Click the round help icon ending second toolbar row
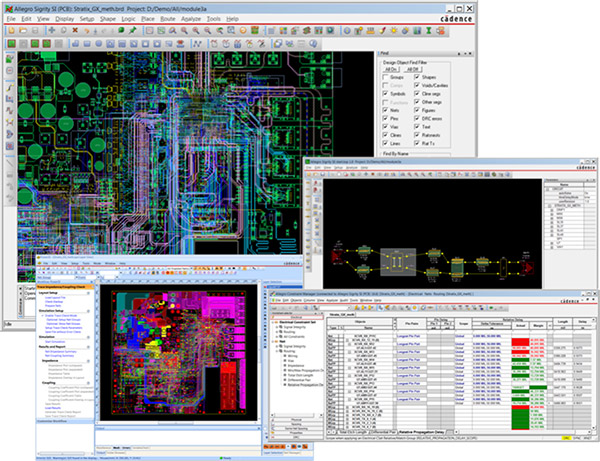The height and width of the screenshot is (461, 600). [x=313, y=44]
